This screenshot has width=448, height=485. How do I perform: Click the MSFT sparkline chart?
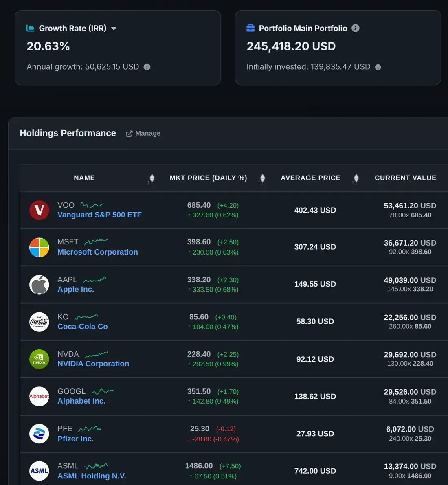click(x=96, y=241)
